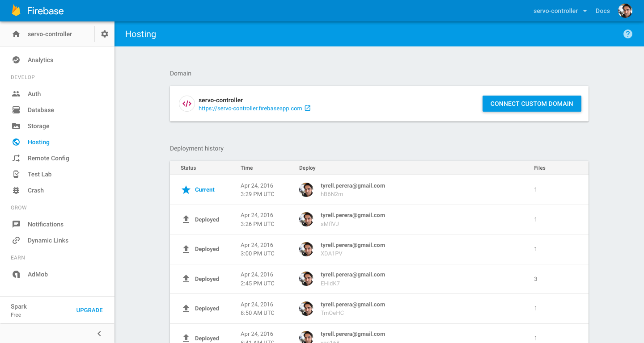Click the domain code brackets icon
Screen dimensions: 644x343
pyautogui.click(x=187, y=104)
